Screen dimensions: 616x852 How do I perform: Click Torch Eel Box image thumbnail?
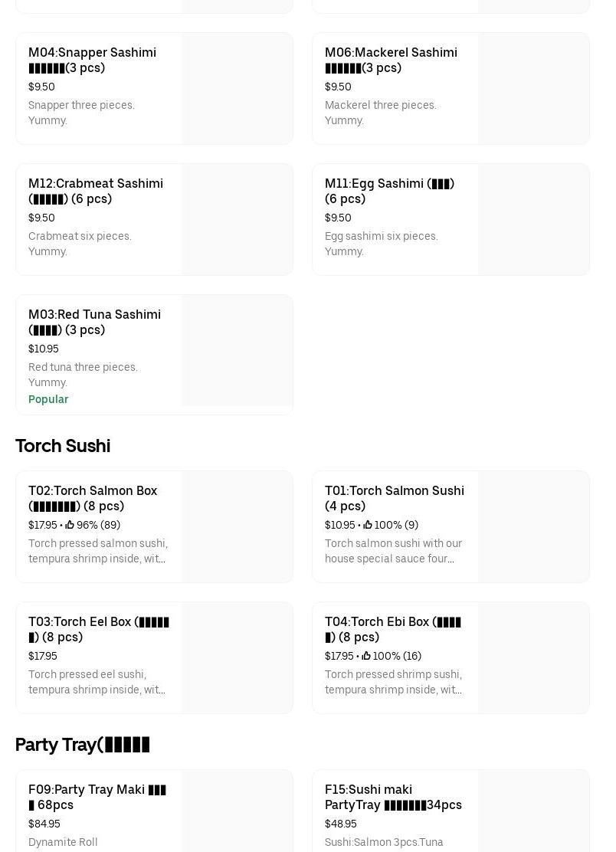tap(238, 657)
